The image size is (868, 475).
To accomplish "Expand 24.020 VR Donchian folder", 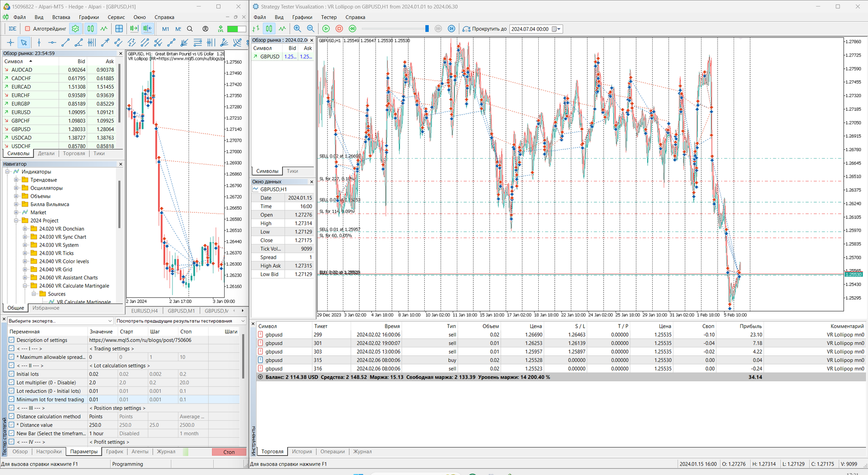I will pyautogui.click(x=25, y=229).
